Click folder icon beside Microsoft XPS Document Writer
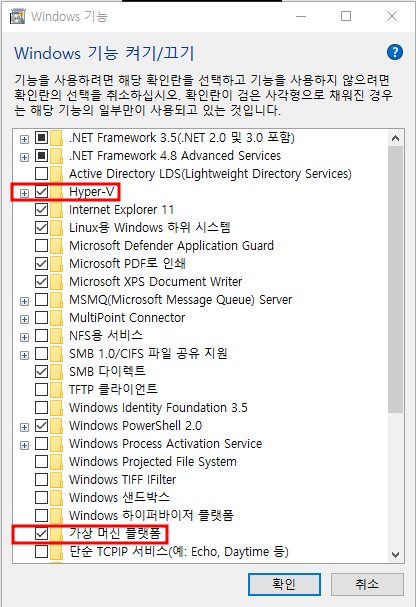This screenshot has width=416, height=607. (x=56, y=282)
